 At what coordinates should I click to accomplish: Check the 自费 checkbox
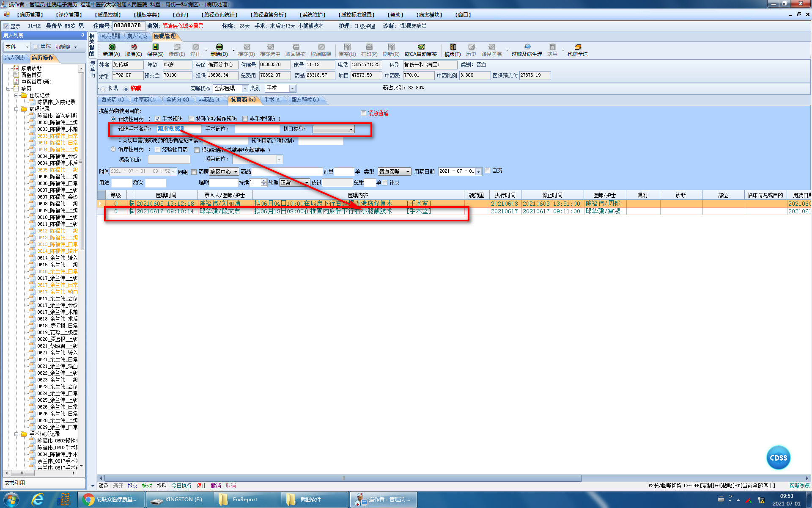pyautogui.click(x=488, y=171)
